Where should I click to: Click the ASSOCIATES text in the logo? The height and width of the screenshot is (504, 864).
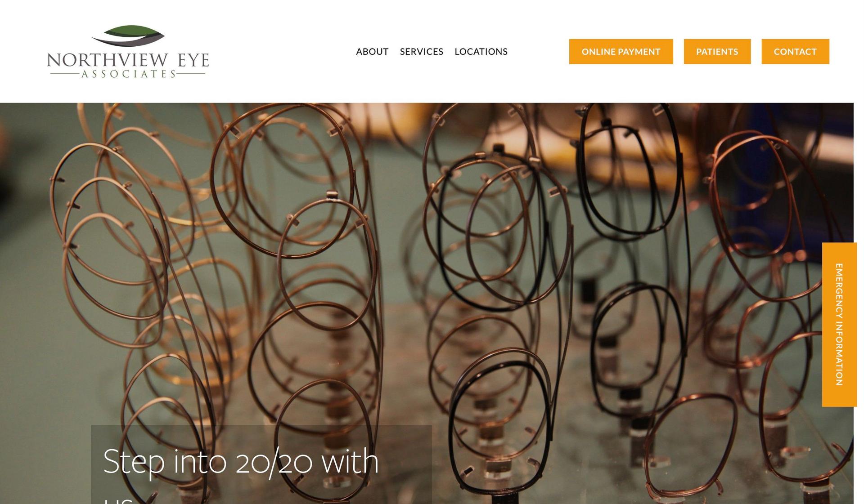point(128,74)
